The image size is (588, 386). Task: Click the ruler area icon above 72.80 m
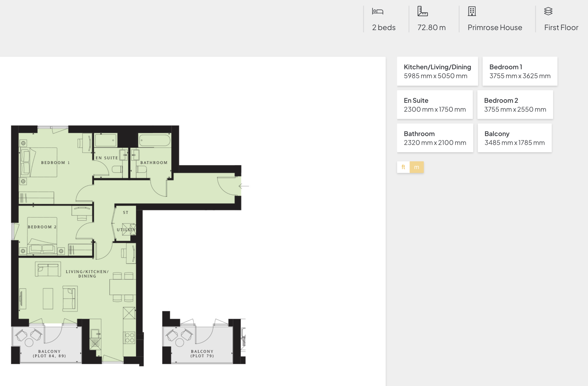coord(422,11)
